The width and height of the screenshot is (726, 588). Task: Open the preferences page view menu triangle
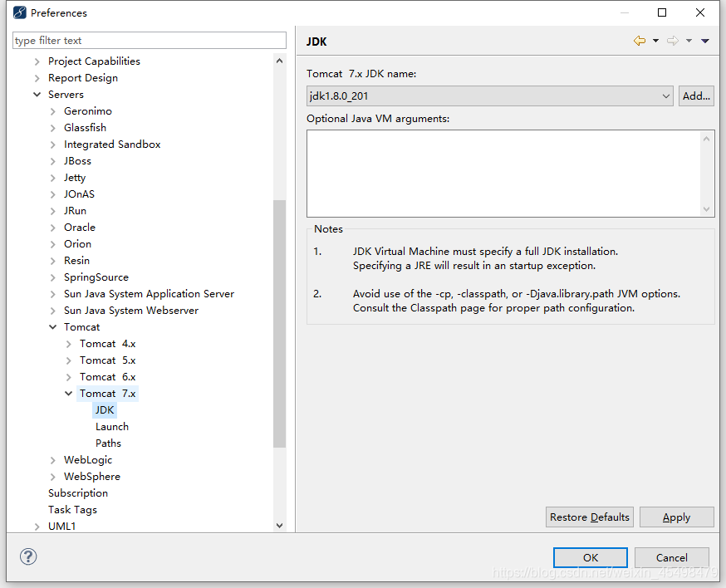[x=705, y=42]
